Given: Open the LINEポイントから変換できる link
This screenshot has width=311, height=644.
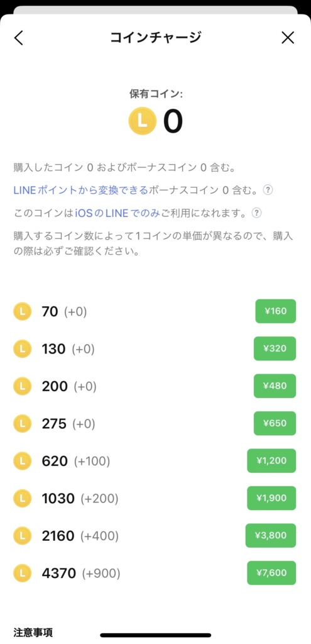Looking at the screenshot, I should tap(80, 190).
